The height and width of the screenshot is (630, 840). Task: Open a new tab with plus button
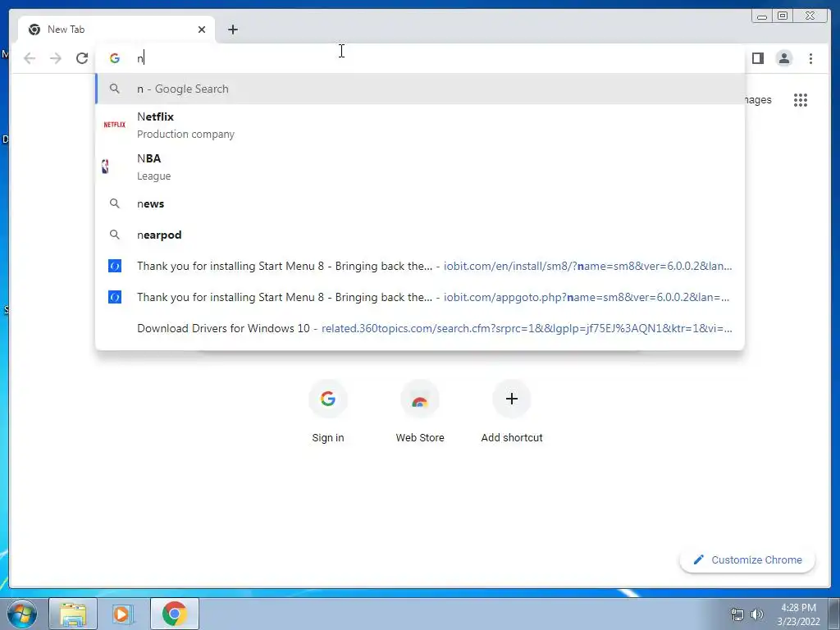(232, 30)
